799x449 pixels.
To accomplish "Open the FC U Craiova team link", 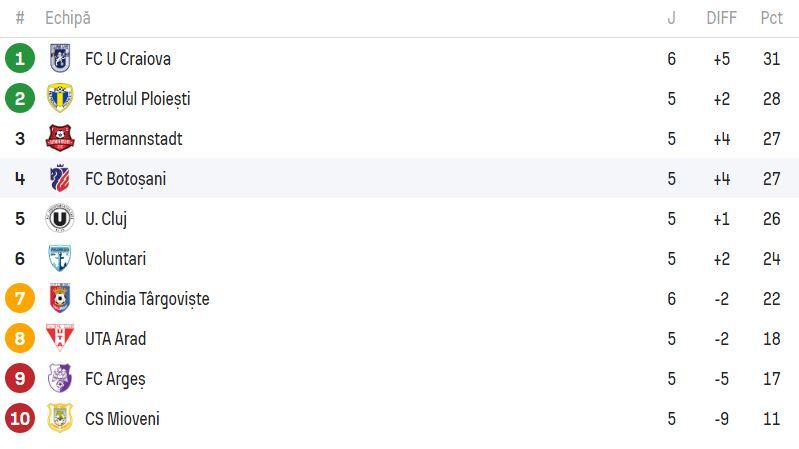I will point(128,59).
